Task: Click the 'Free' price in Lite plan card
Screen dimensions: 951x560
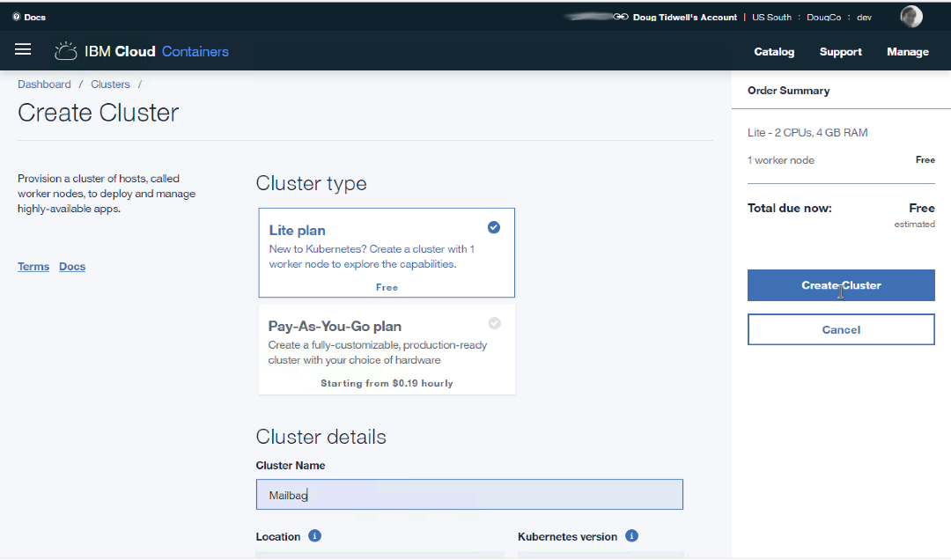Action: (387, 288)
